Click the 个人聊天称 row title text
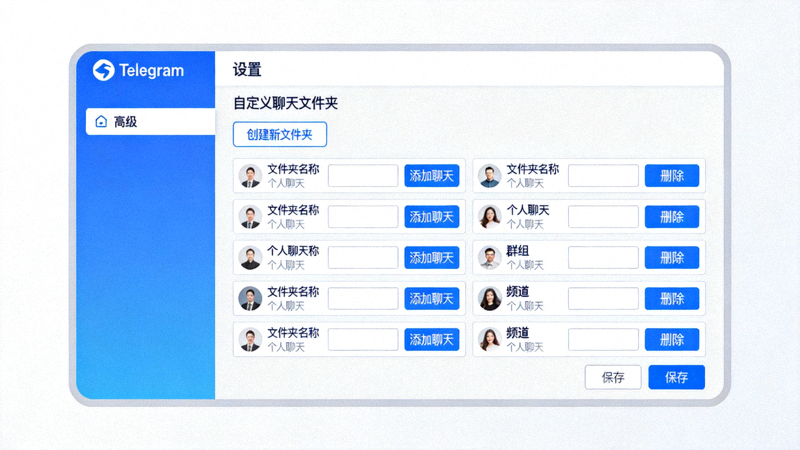800x450 pixels. (x=293, y=251)
